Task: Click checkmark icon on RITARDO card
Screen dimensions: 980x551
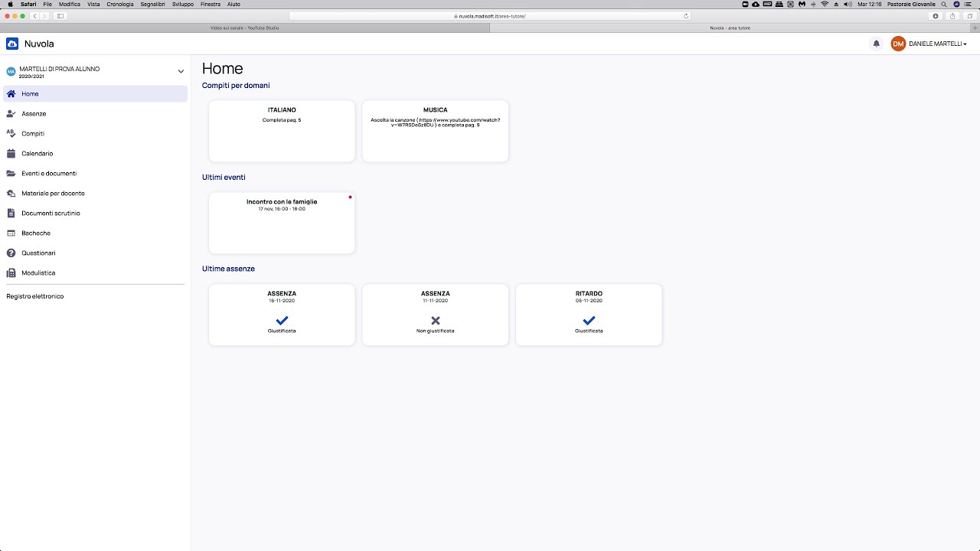Action: click(589, 321)
